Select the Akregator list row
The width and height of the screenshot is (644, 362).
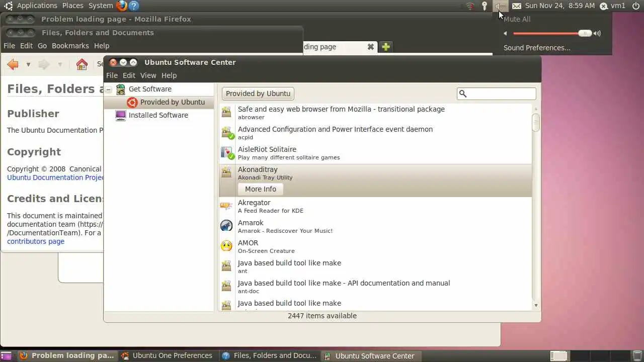coord(375,206)
